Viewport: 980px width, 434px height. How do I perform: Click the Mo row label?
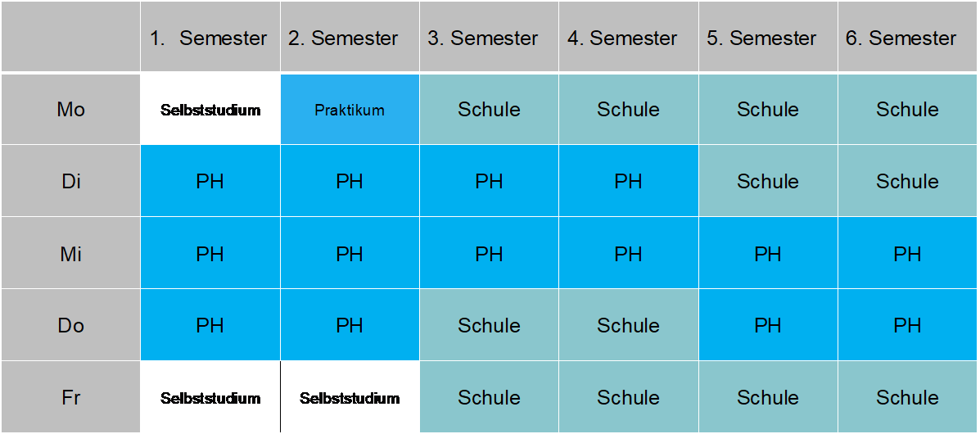(x=71, y=110)
